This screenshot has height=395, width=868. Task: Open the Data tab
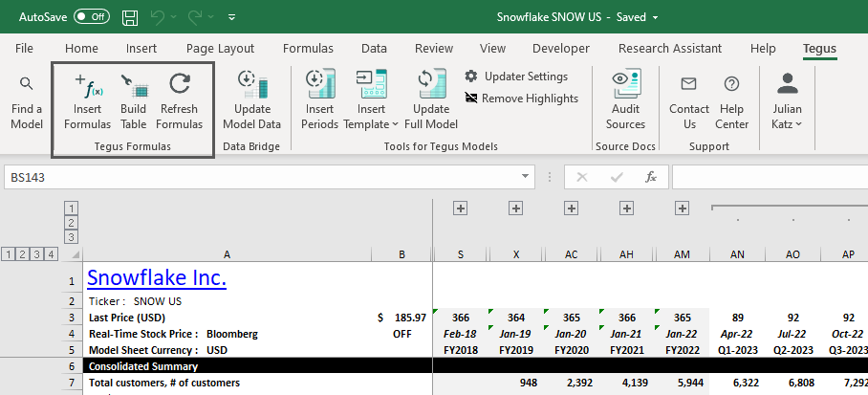[374, 49]
